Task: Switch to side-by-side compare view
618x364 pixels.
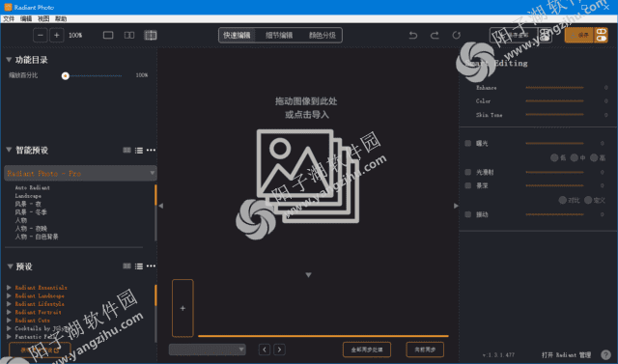Action: tap(129, 36)
